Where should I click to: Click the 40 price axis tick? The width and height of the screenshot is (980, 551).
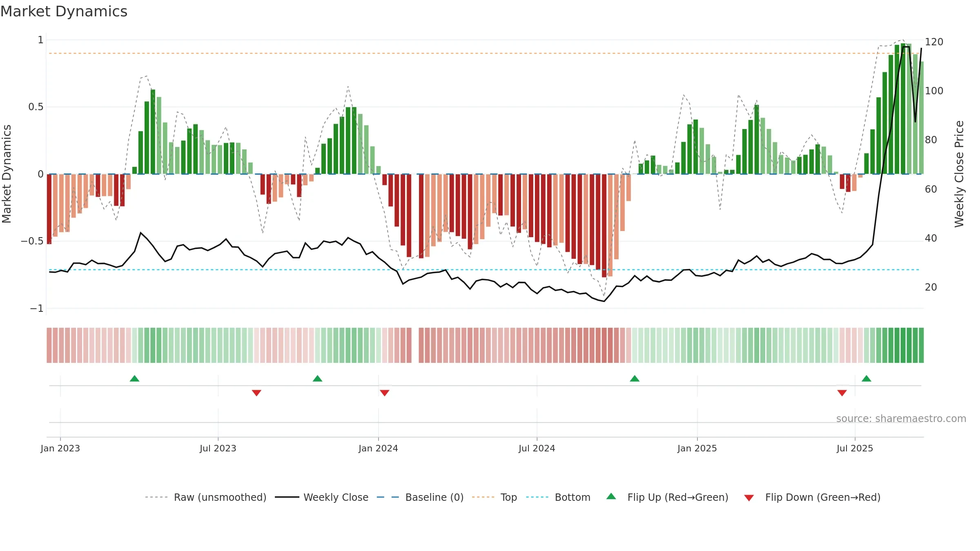(x=931, y=238)
